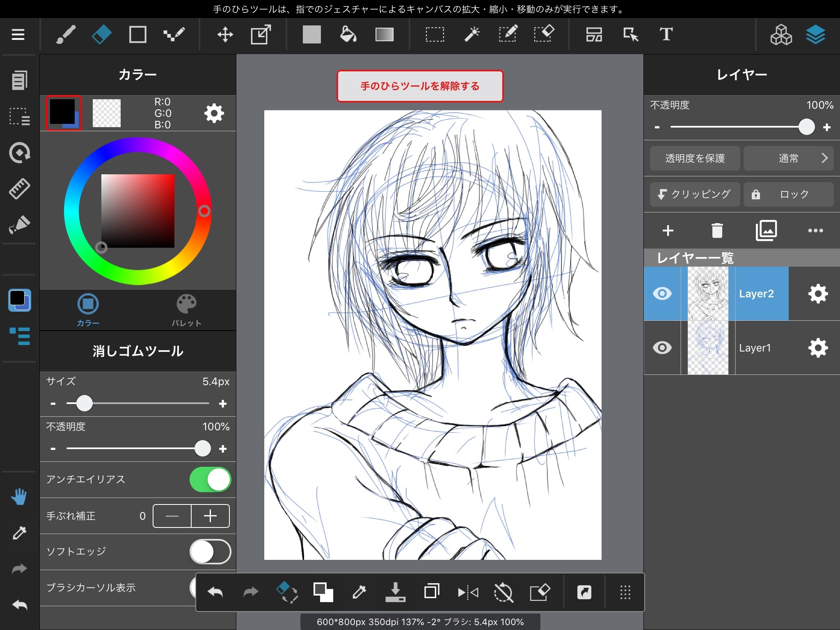
Task: Click the flip canvas horizontally icon
Action: click(468, 592)
